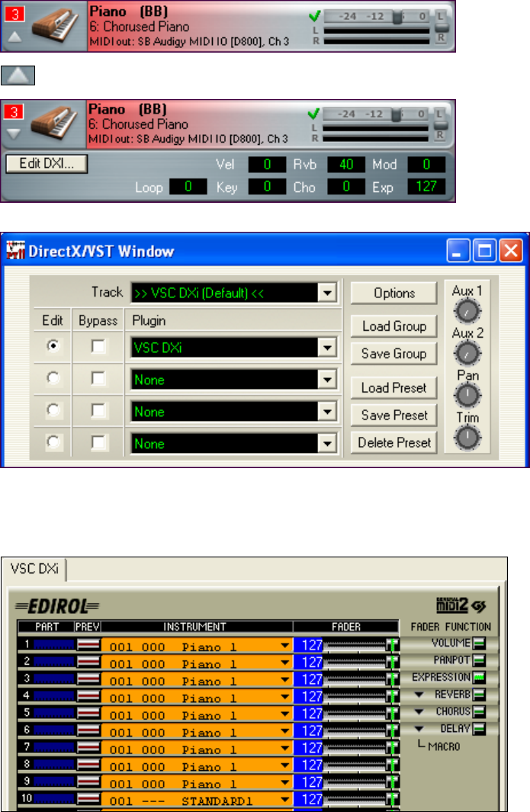Collapse expanded track with down arrow

pos(14,133)
